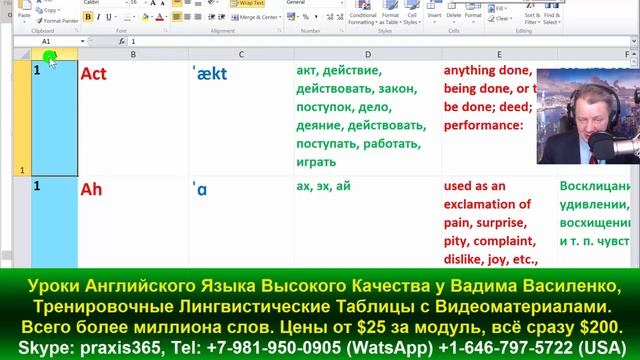Apply Percent Style format
Viewport: 640px width, 360px height.
pos(305,17)
